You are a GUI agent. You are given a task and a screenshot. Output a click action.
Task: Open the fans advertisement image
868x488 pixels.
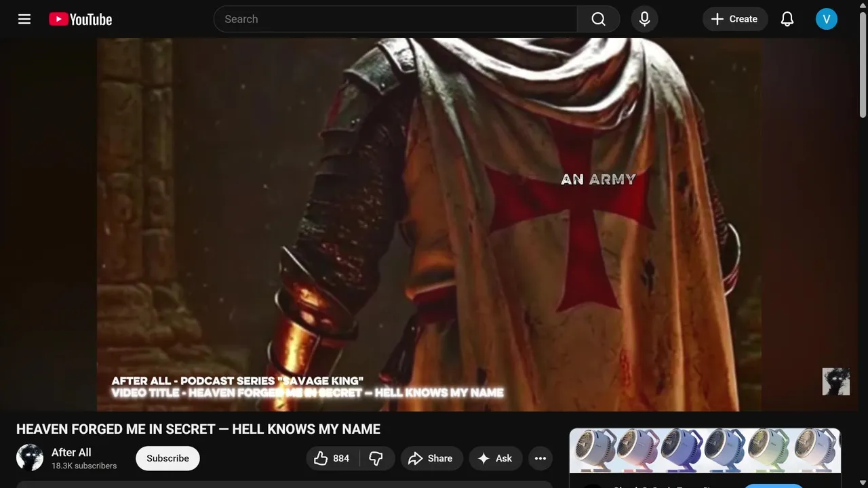[x=705, y=450]
